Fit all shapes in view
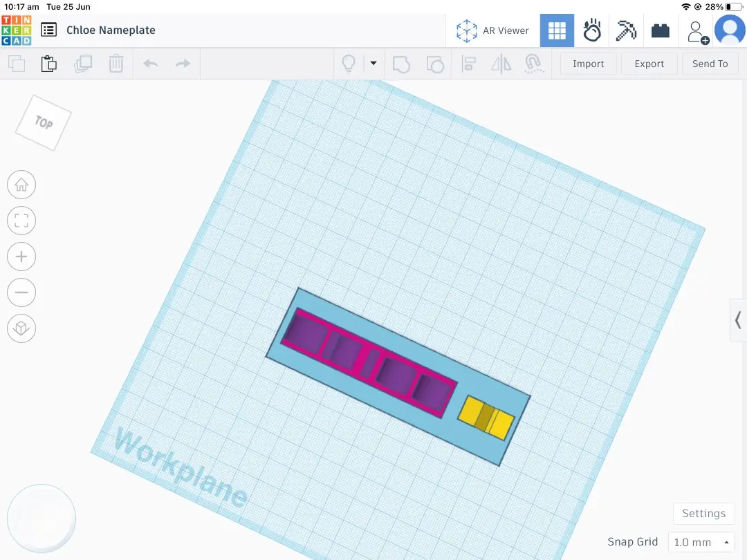This screenshot has width=747, height=560. tap(21, 221)
